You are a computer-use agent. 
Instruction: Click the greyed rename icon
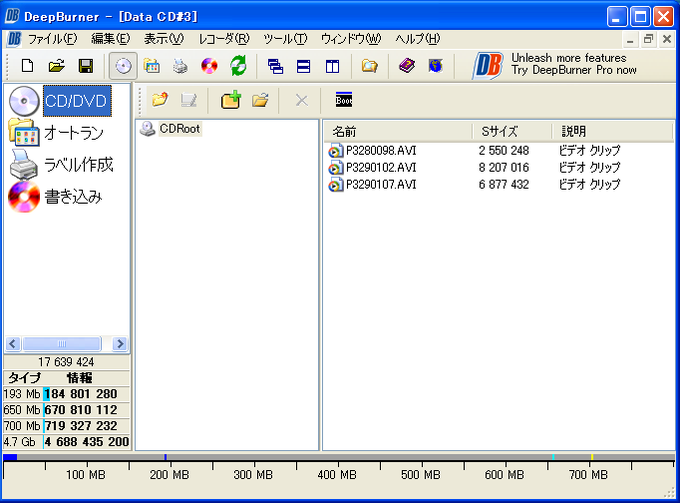[188, 100]
